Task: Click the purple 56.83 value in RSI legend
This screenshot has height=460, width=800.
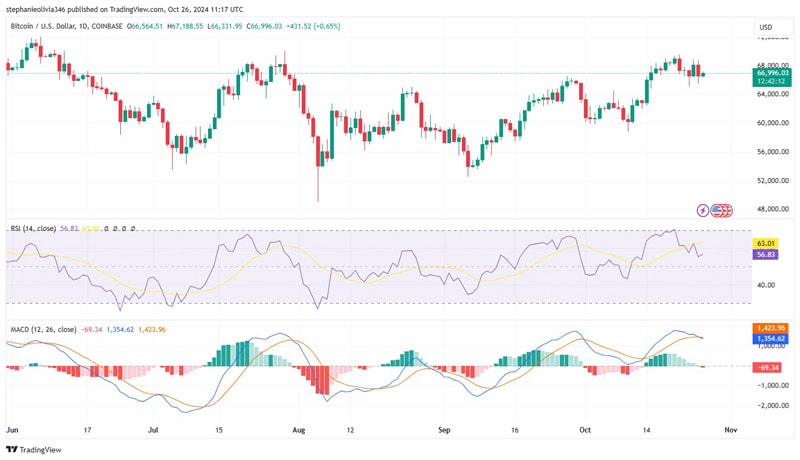Action: (69, 228)
